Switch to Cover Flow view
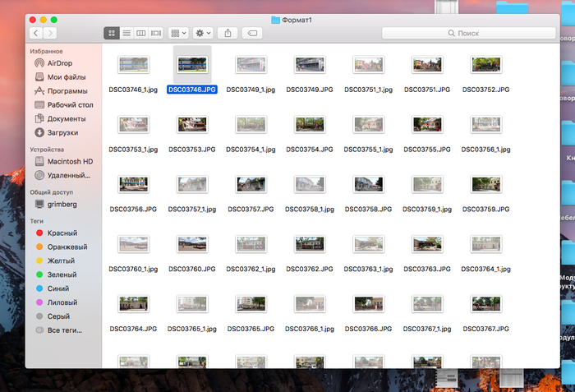The height and width of the screenshot is (392, 575). pyautogui.click(x=156, y=33)
